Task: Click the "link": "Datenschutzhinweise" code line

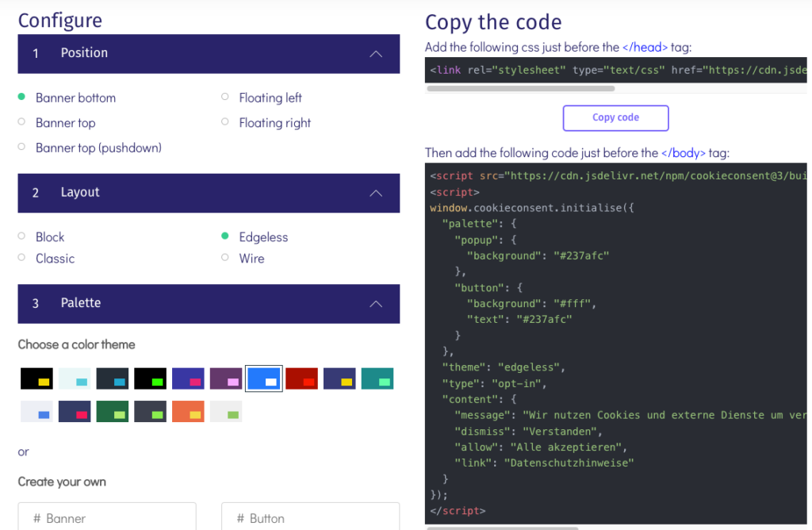Action: tap(544, 463)
